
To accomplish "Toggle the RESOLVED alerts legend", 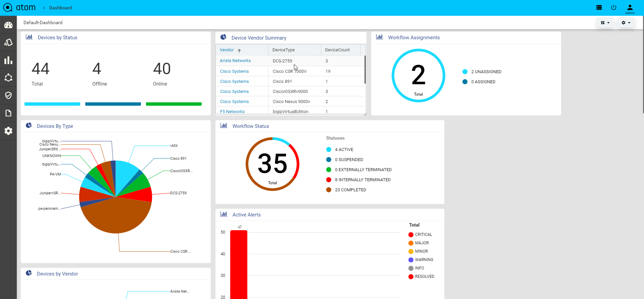I will click(421, 277).
